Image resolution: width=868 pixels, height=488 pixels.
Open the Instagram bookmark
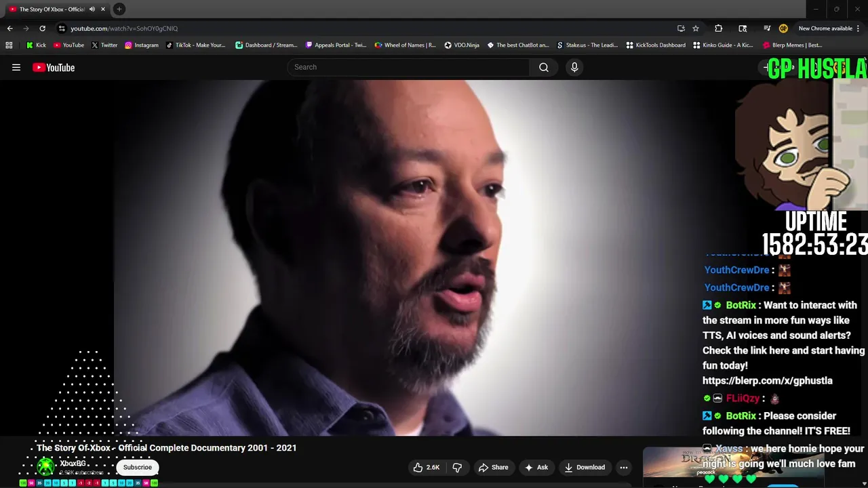[141, 45]
